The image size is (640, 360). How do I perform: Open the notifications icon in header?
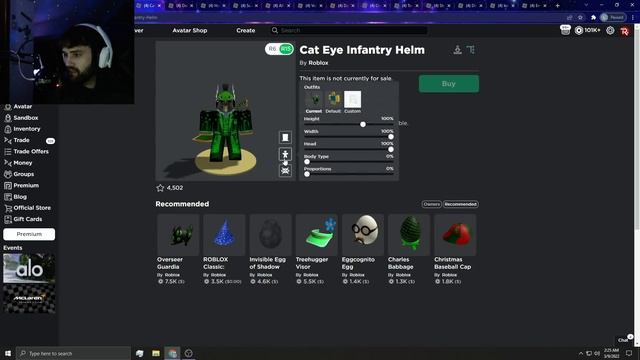coord(565,30)
